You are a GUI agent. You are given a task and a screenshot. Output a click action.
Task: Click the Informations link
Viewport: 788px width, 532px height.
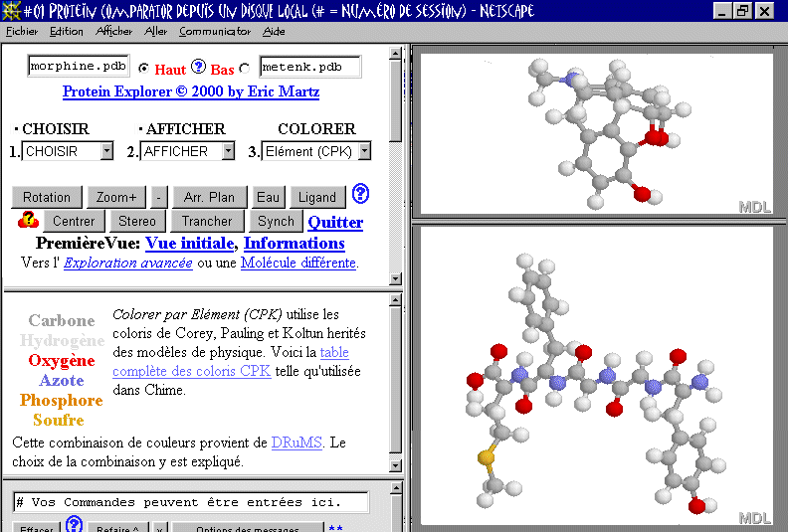(x=295, y=244)
